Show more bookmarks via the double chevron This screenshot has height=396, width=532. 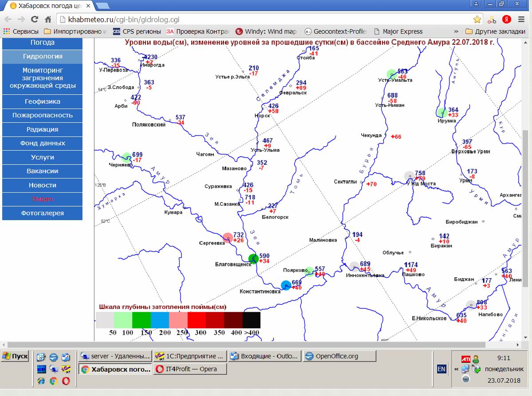(x=456, y=31)
